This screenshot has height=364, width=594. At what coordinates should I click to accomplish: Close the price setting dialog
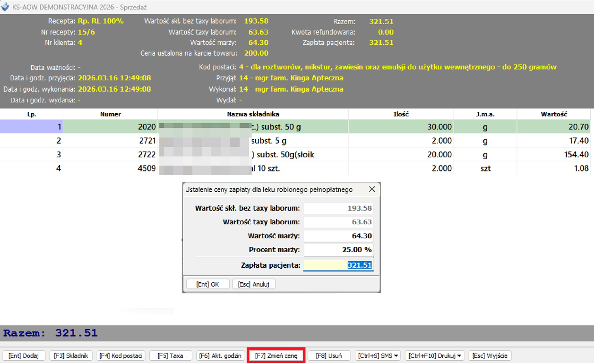click(x=372, y=189)
